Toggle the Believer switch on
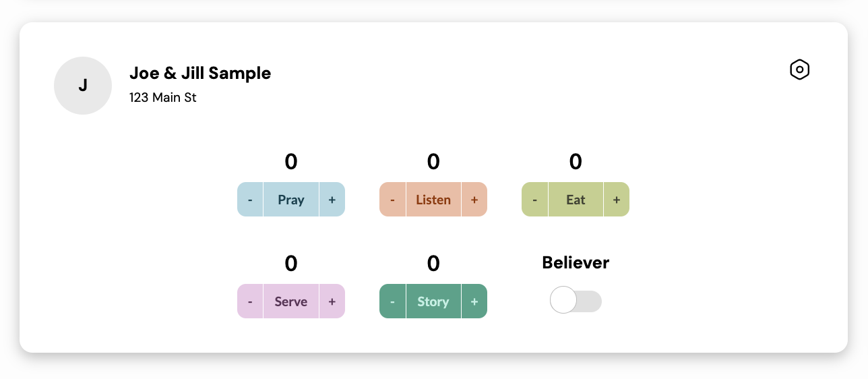868x379 pixels. pos(576,301)
